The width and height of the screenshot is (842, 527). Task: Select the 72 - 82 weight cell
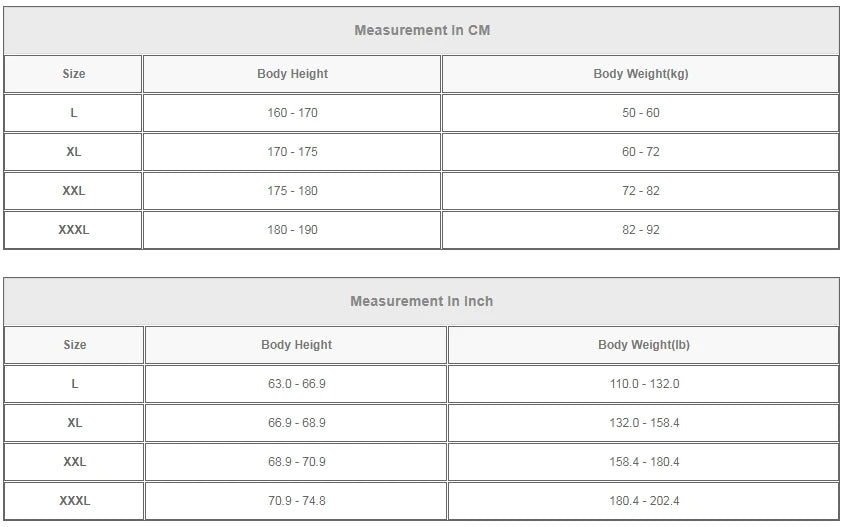coord(641,191)
